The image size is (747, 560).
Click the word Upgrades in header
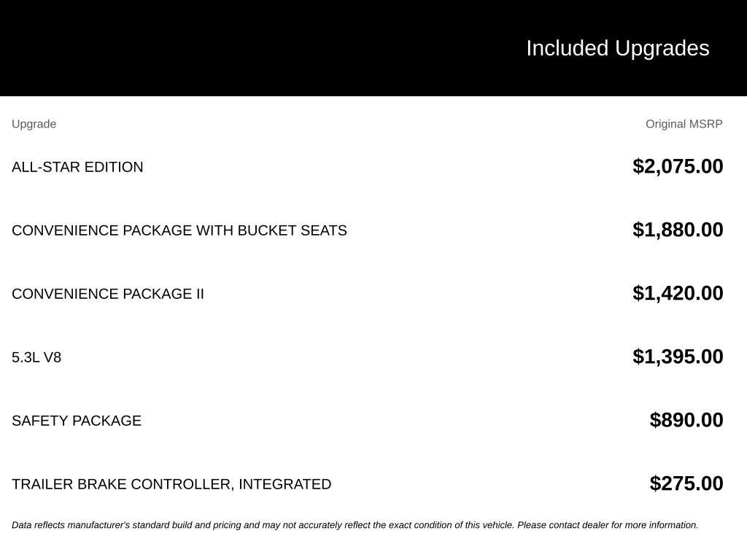point(662,49)
